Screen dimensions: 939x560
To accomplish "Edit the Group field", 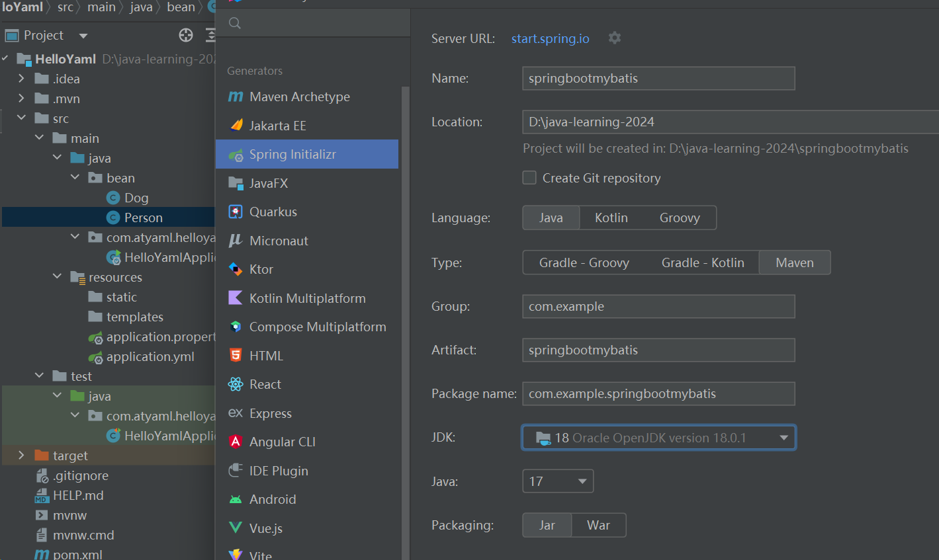I will pyautogui.click(x=658, y=306).
